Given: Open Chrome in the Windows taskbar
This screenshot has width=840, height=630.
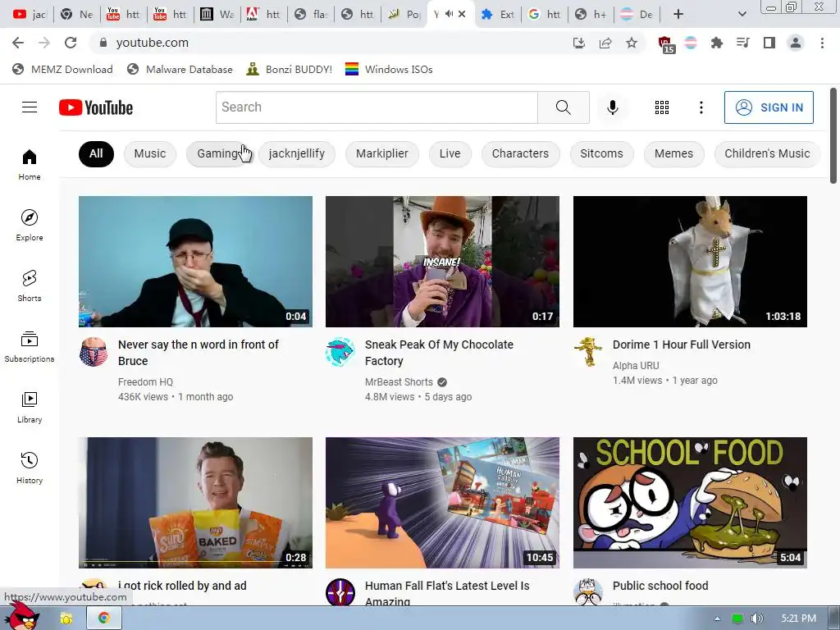Looking at the screenshot, I should tap(104, 619).
